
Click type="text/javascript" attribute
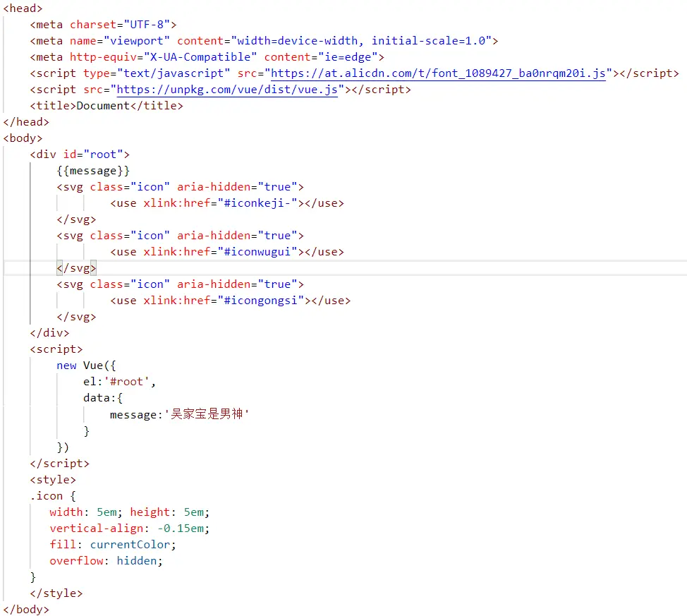tap(157, 73)
